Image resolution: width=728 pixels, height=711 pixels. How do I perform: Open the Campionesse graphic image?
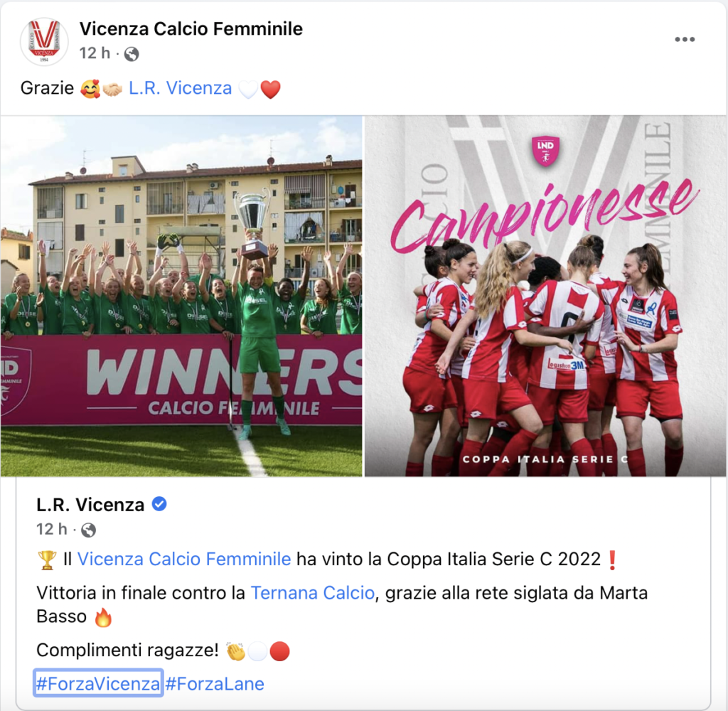[545, 296]
